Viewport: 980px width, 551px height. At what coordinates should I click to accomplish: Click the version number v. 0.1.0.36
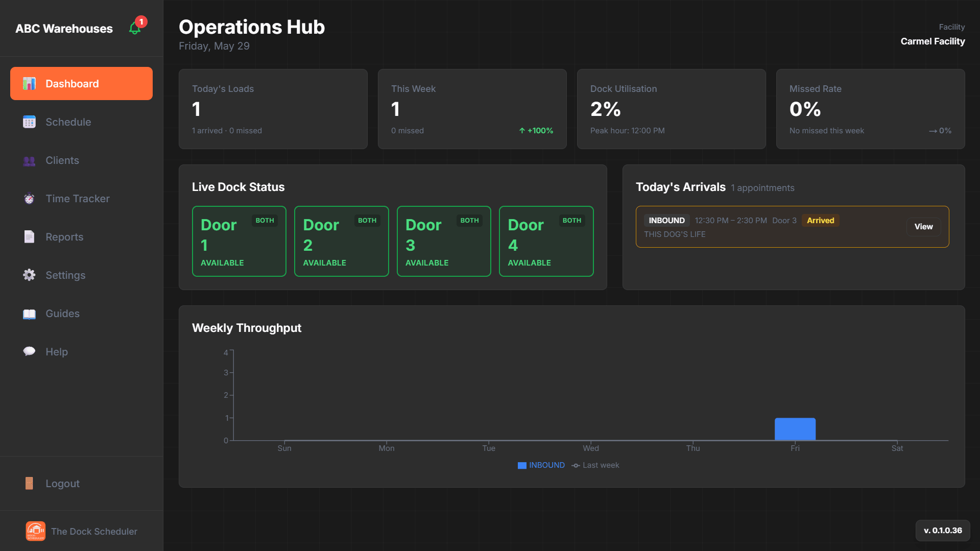(943, 531)
